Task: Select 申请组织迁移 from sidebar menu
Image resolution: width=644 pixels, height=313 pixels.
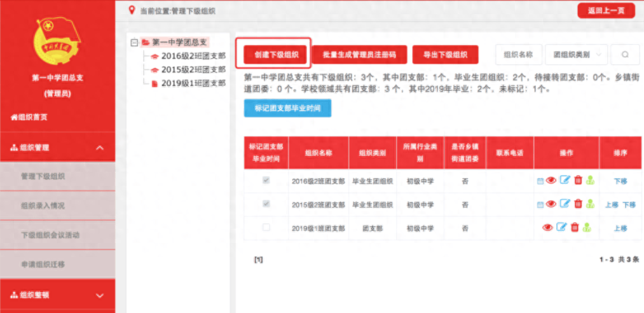Action: pos(43,264)
